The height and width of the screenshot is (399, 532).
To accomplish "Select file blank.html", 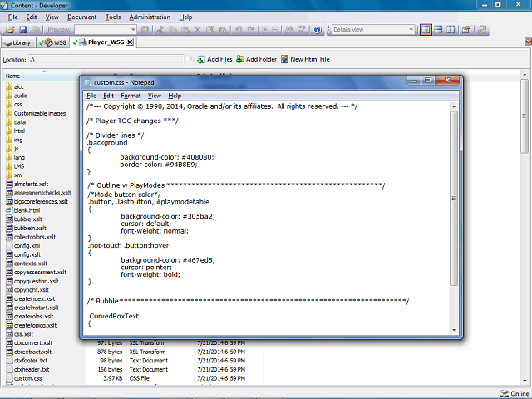I will coord(23,210).
